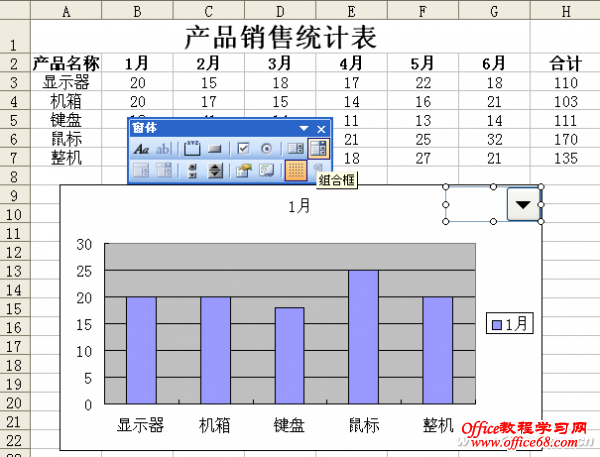This screenshot has height=457, width=600.
Task: Click the 1月 column header cell
Action: 137,64
